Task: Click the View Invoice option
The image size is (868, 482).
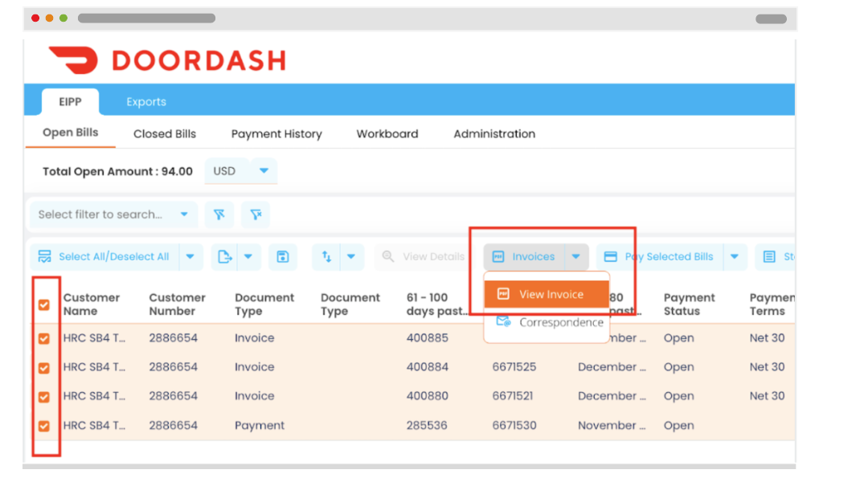Action: pyautogui.click(x=546, y=293)
